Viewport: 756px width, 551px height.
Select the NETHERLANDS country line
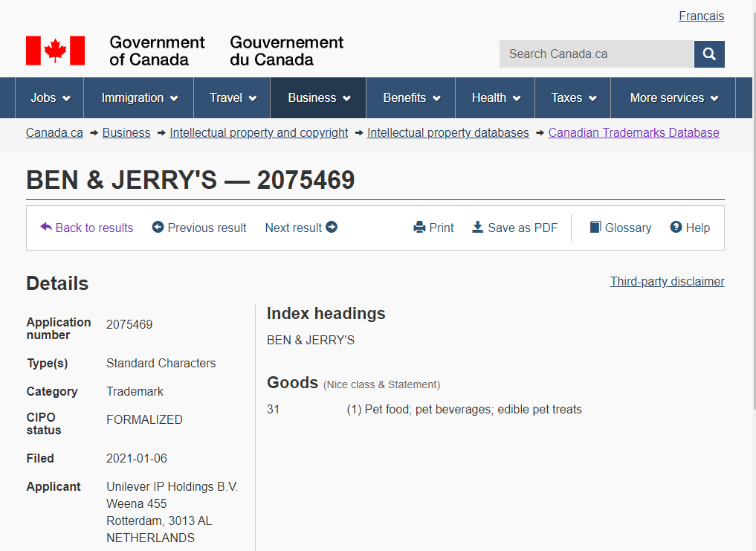click(150, 538)
